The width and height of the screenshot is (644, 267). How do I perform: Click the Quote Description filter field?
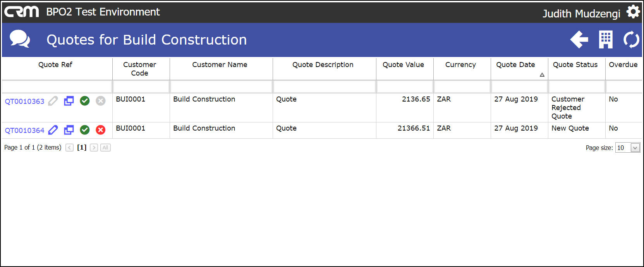[324, 86]
